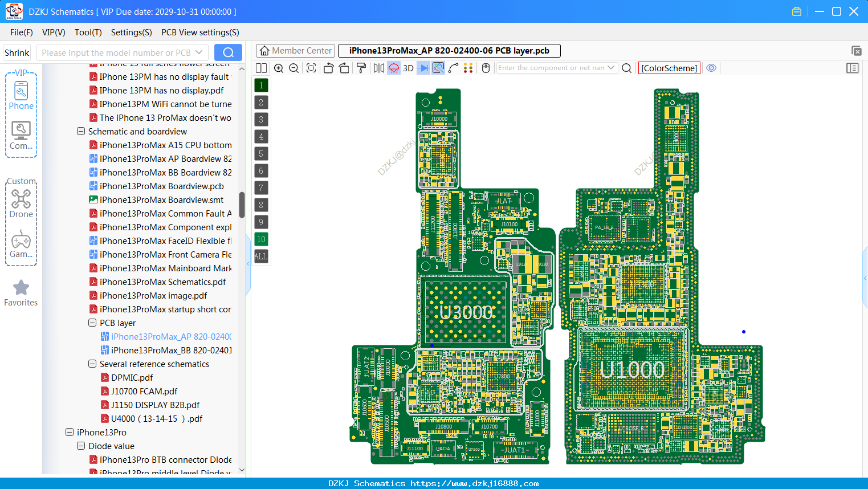Image resolution: width=868 pixels, height=489 pixels.
Task: Open Member Center home
Action: 295,51
